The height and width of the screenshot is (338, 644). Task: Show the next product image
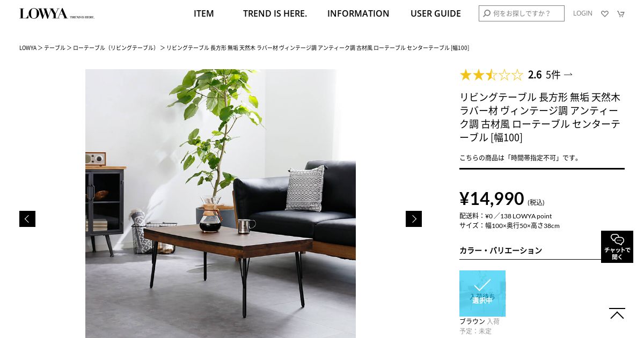point(414,219)
